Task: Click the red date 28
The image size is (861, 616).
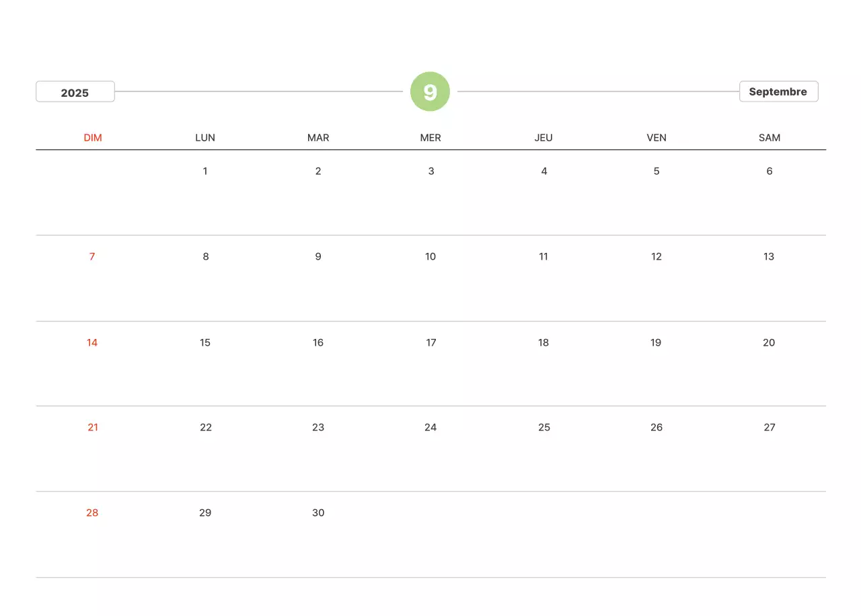Action: tap(92, 512)
